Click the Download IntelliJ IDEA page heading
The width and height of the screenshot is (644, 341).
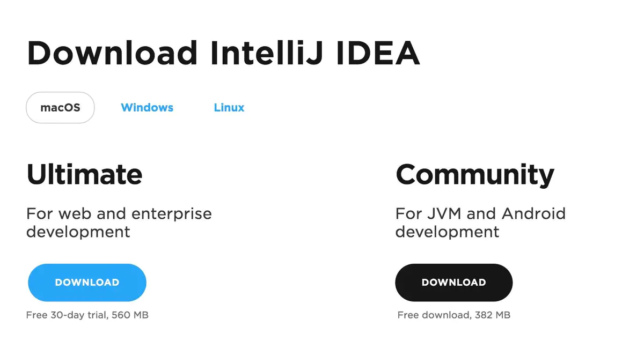[223, 53]
